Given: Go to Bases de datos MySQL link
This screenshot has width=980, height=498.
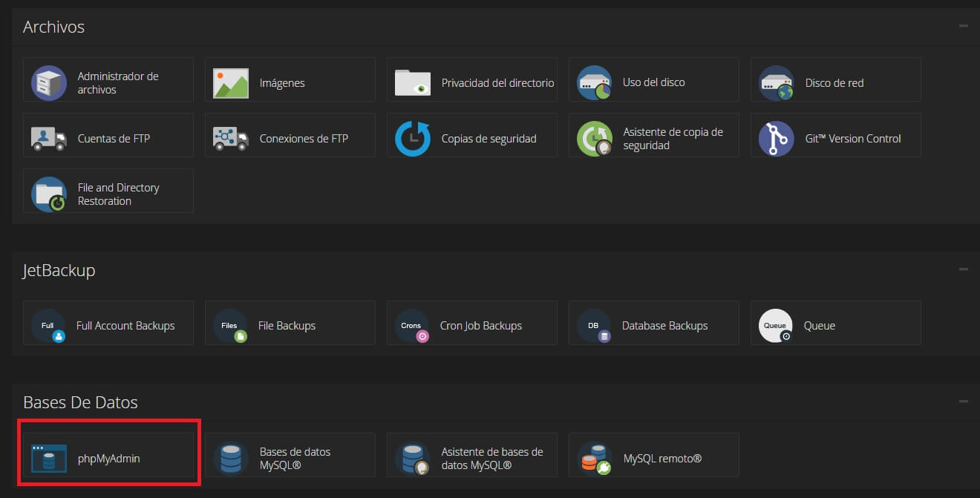Looking at the screenshot, I should (x=295, y=458).
